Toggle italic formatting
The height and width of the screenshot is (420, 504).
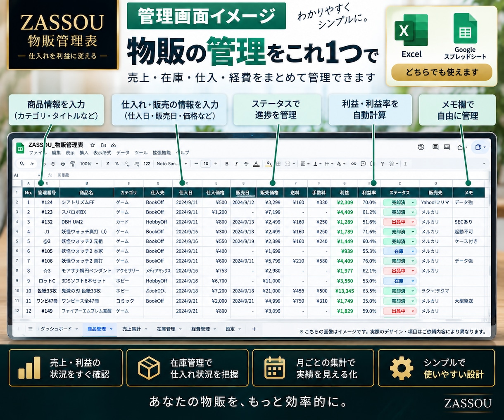236,164
